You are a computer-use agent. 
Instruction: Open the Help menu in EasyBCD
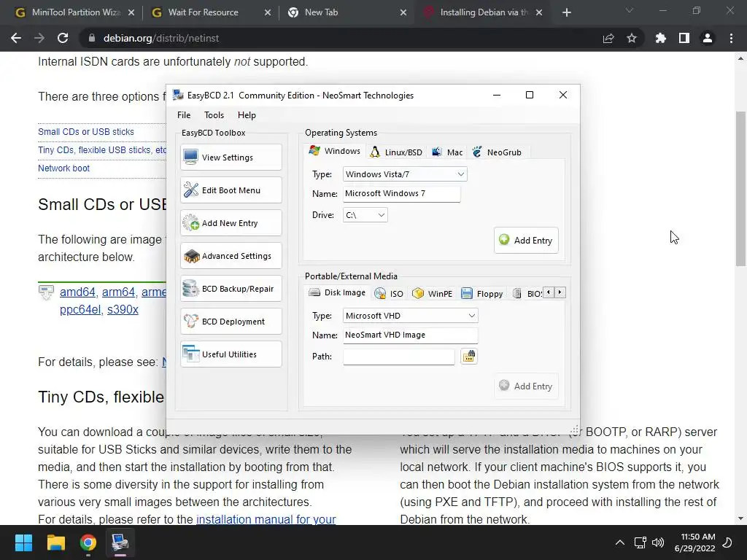pyautogui.click(x=247, y=114)
